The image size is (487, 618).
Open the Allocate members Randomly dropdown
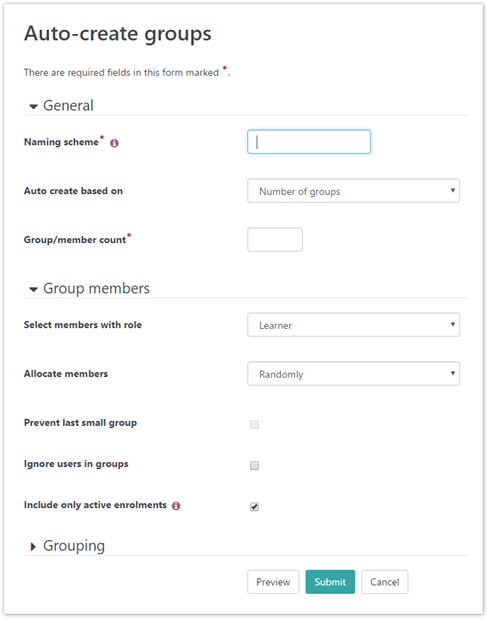[x=353, y=374]
